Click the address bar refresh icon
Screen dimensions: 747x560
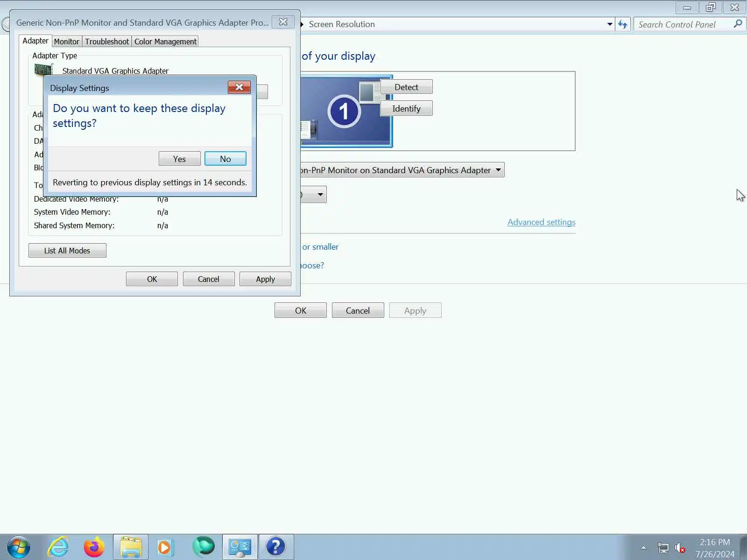623,24
